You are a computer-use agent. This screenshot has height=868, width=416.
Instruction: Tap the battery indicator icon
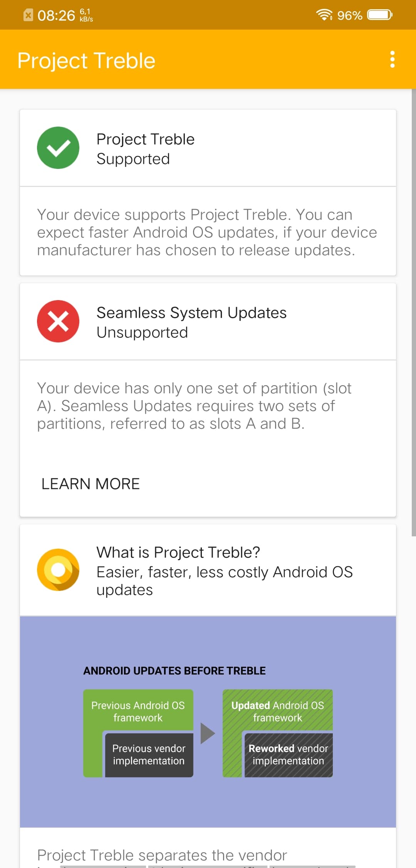pyautogui.click(x=380, y=15)
